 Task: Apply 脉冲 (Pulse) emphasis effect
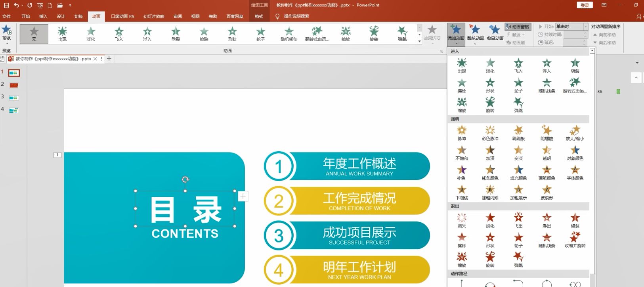tap(462, 133)
